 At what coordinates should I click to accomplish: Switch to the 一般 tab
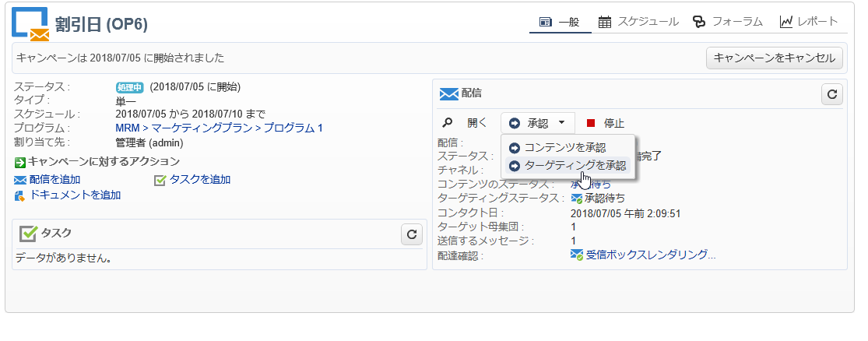(x=560, y=22)
